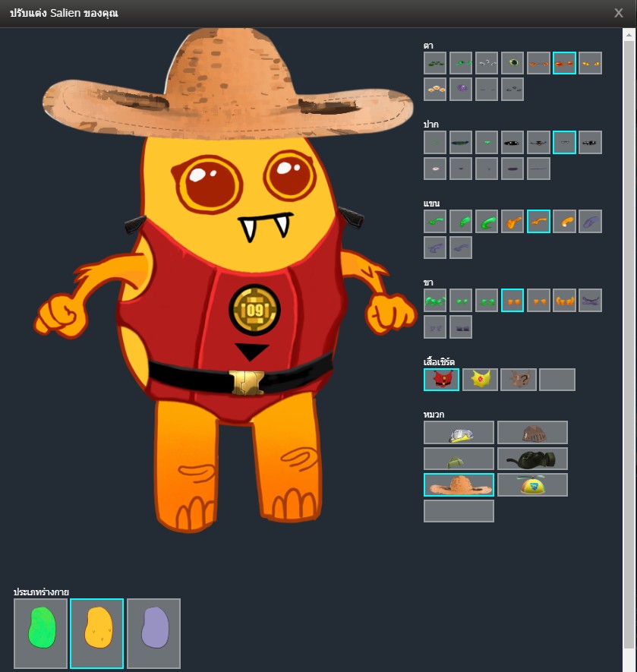Select the dark green eyes option
Viewport: 637px width, 672px height.
[x=435, y=64]
